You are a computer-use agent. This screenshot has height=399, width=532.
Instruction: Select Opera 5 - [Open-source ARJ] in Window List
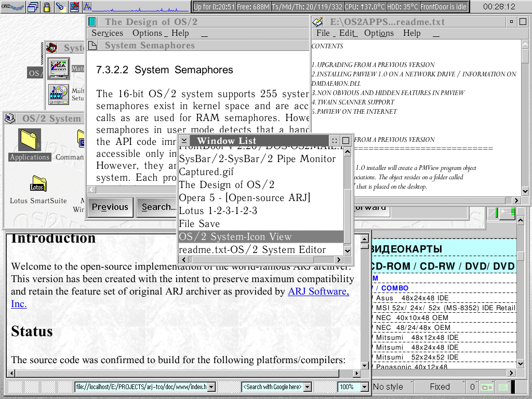pos(261,198)
